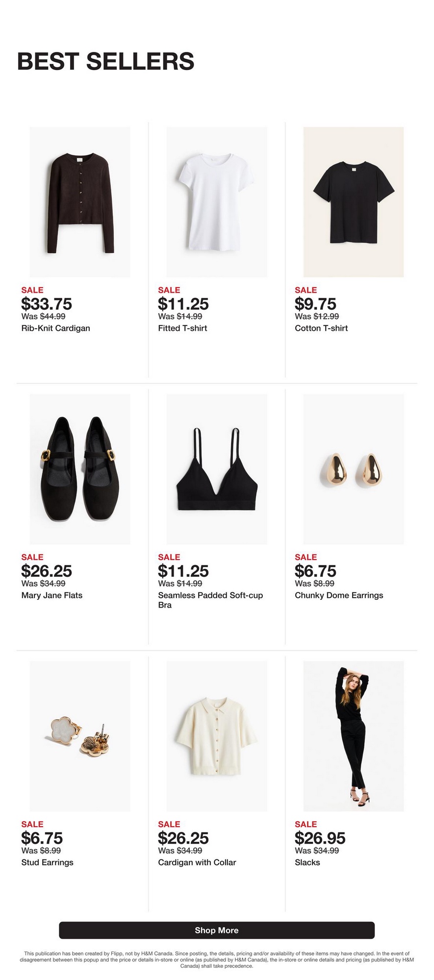The width and height of the screenshot is (434, 980).
Task: Select the Slacks $26.95 sale price
Action: pyautogui.click(x=320, y=838)
